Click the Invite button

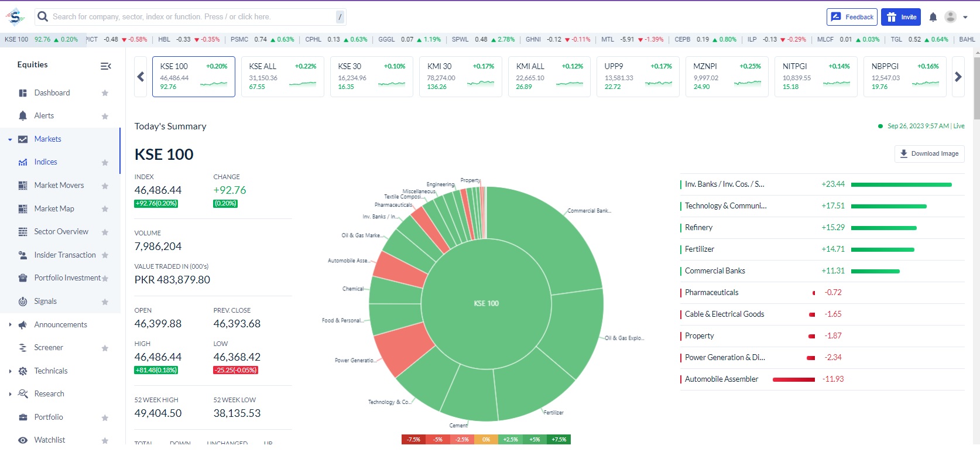coord(901,17)
